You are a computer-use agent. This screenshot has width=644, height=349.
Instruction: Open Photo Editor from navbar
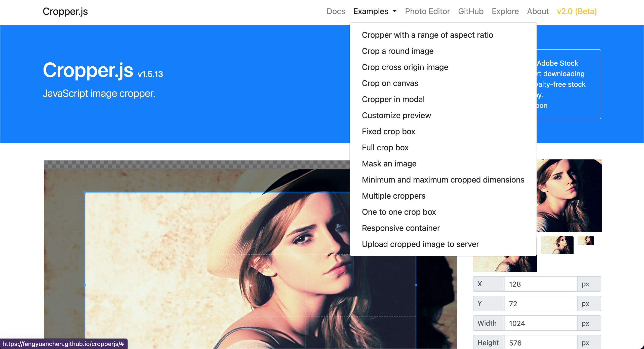tap(427, 11)
